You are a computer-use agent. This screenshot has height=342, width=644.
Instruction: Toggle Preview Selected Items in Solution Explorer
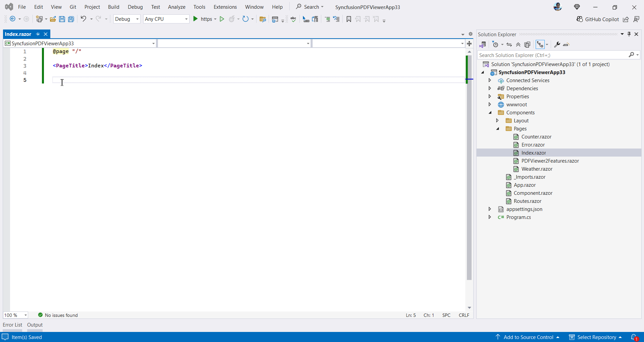[527, 44]
